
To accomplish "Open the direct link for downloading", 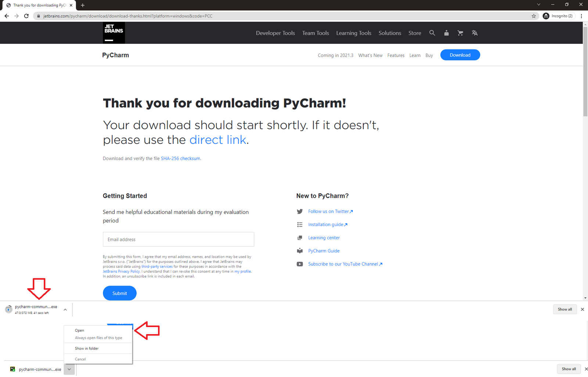I will coord(218,139).
